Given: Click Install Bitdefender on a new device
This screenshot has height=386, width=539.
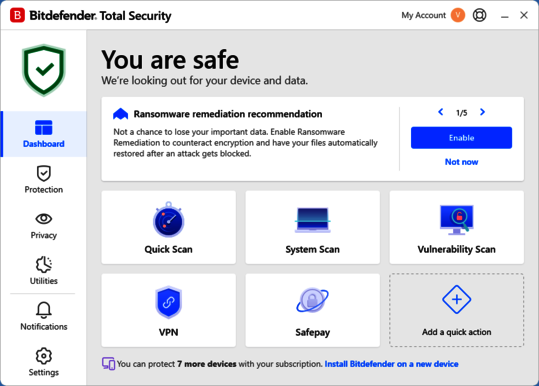Looking at the screenshot, I should pos(392,364).
